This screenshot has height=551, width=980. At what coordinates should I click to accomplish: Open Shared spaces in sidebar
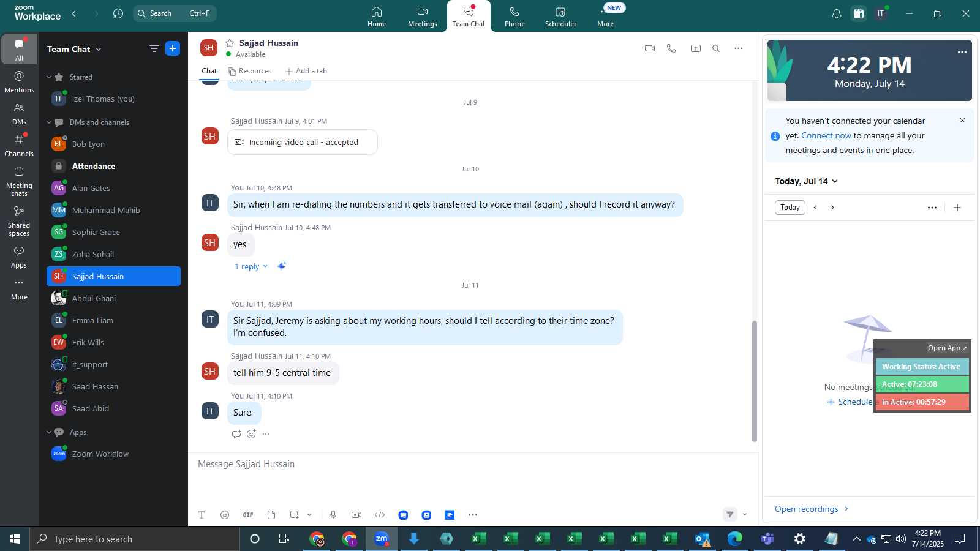(x=20, y=221)
